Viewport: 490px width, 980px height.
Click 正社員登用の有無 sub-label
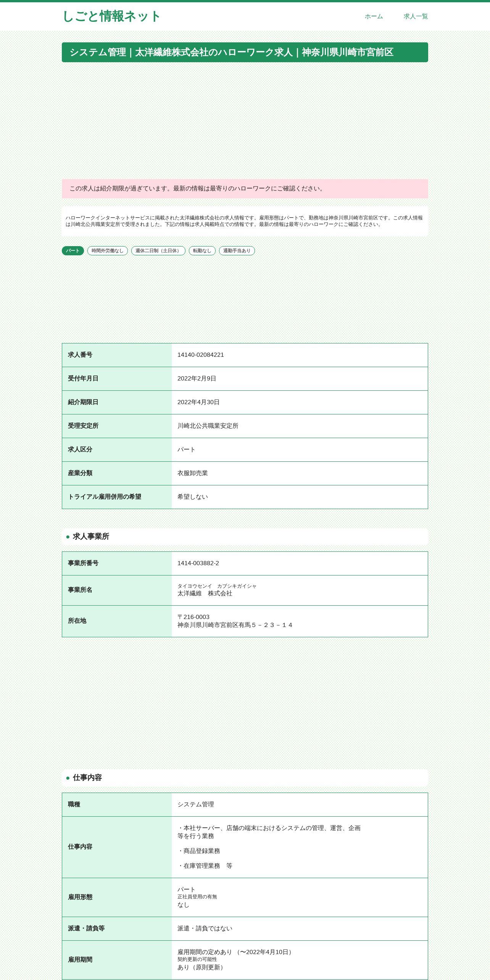coord(197,897)
